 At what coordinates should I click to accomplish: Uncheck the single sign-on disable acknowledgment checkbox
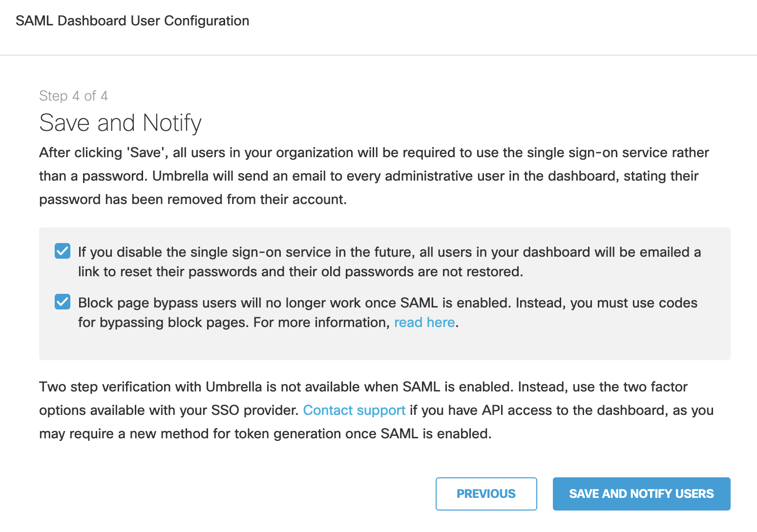tap(62, 251)
